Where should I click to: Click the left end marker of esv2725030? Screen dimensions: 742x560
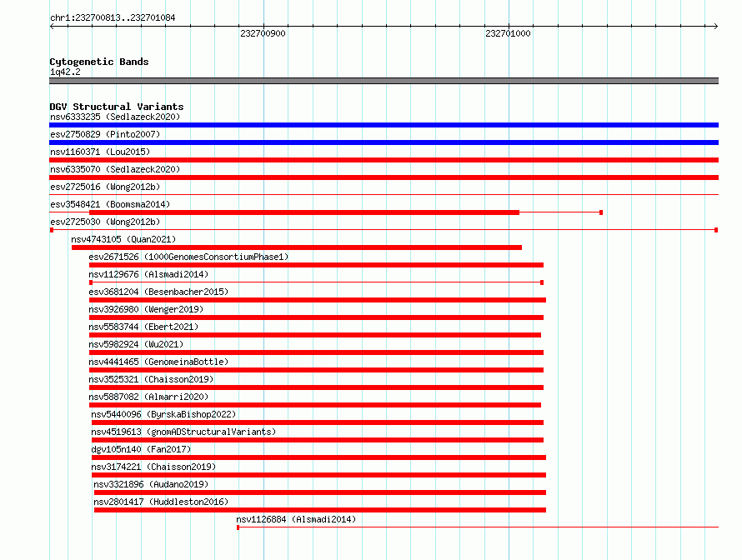pos(52,230)
